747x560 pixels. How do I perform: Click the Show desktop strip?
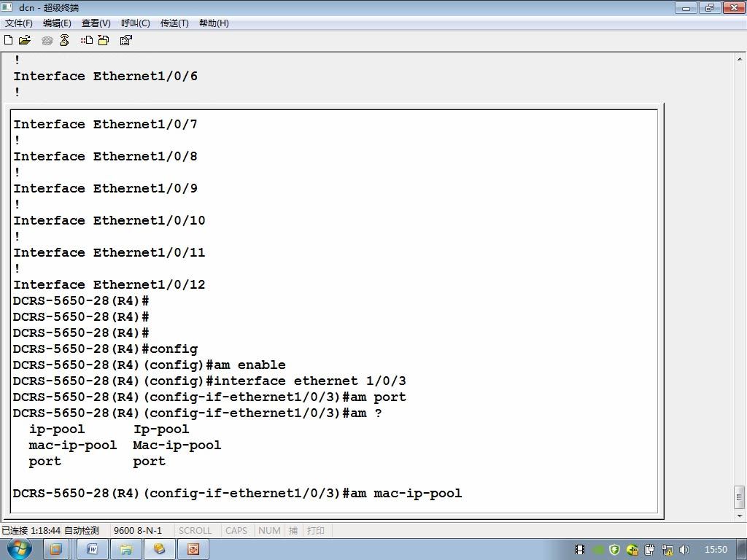click(742, 550)
